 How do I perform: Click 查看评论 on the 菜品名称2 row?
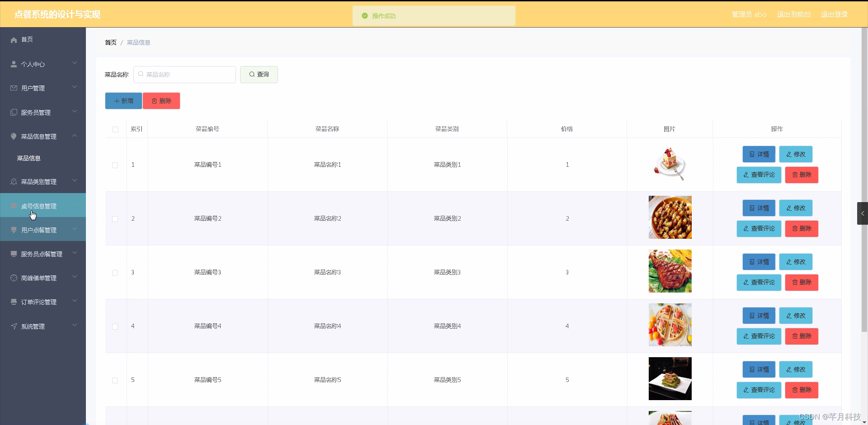pos(759,229)
